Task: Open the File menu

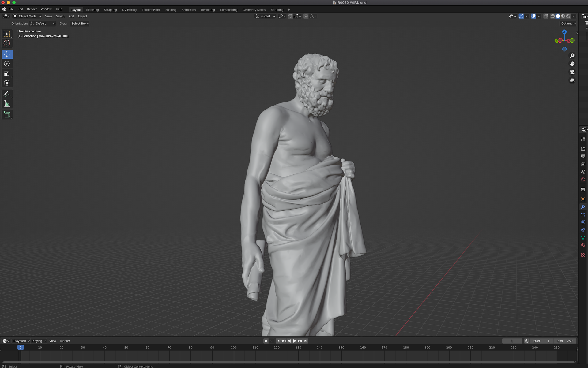Action: pos(11,9)
